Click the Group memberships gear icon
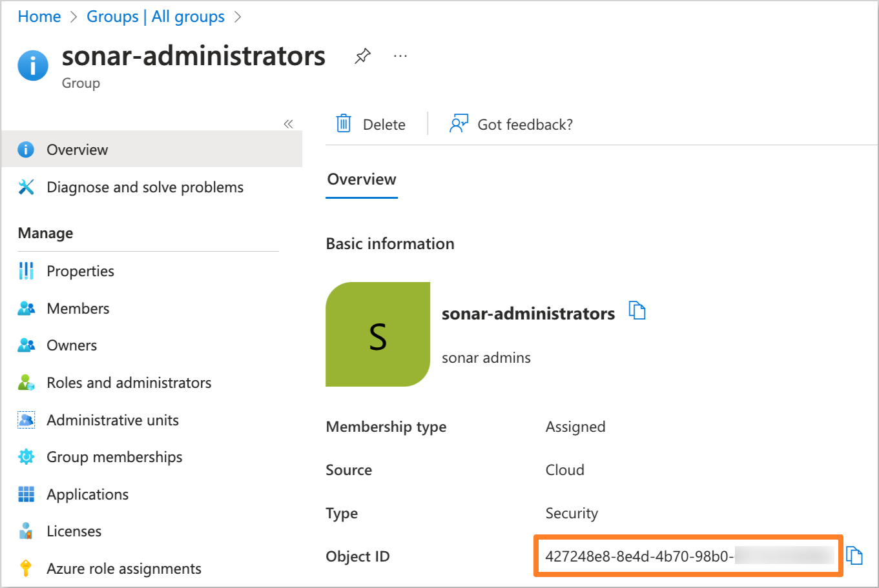 click(26, 457)
